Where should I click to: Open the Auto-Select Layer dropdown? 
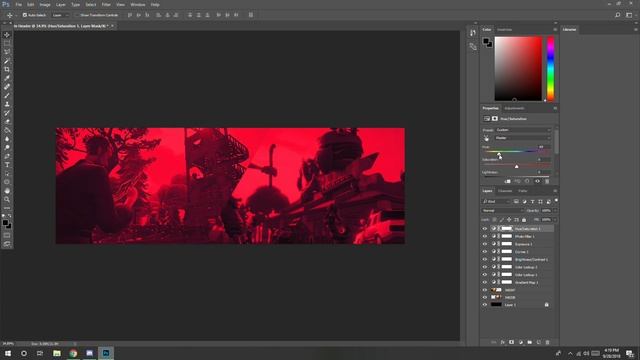tap(60, 15)
